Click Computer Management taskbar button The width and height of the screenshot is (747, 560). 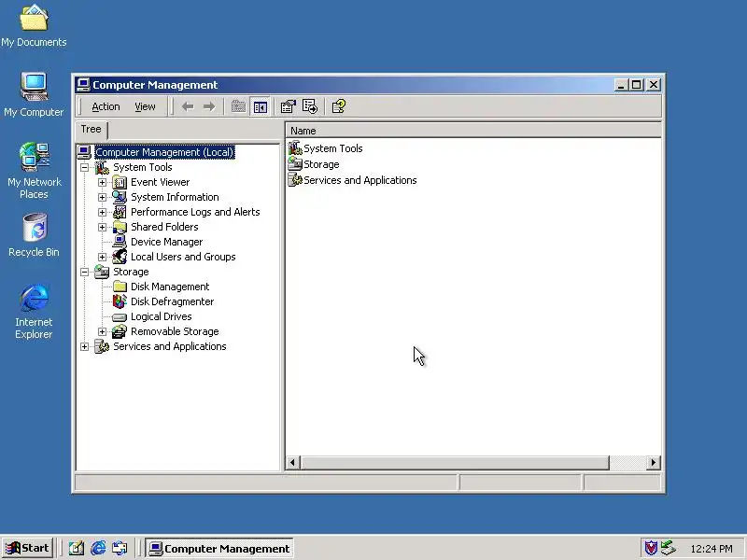219,549
